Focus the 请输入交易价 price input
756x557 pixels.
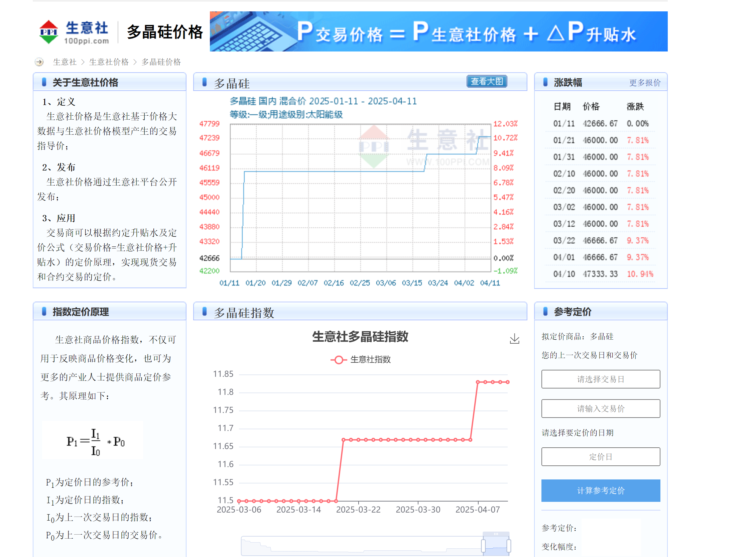coord(600,408)
